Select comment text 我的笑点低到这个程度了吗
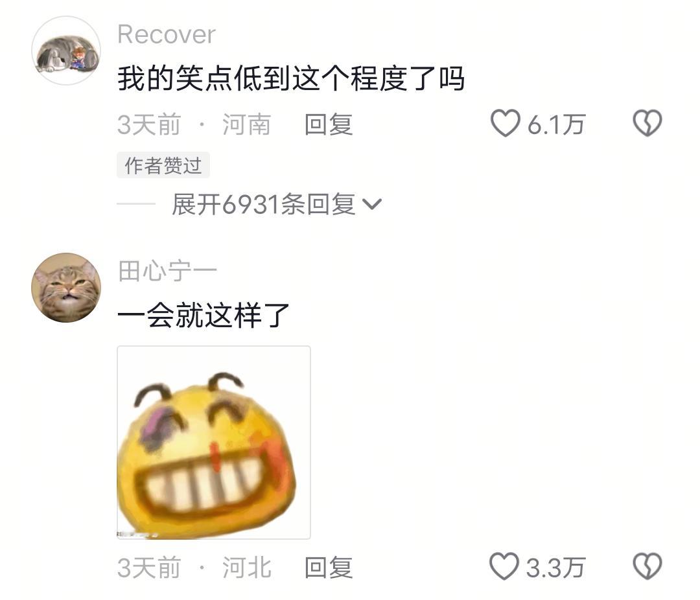Screen dimensions: 700x600 291,78
